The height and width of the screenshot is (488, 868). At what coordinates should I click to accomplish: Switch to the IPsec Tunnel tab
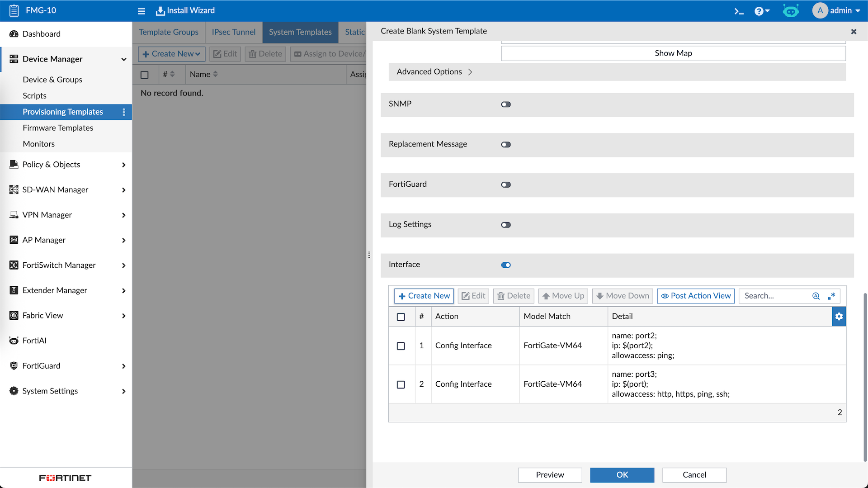click(x=233, y=32)
